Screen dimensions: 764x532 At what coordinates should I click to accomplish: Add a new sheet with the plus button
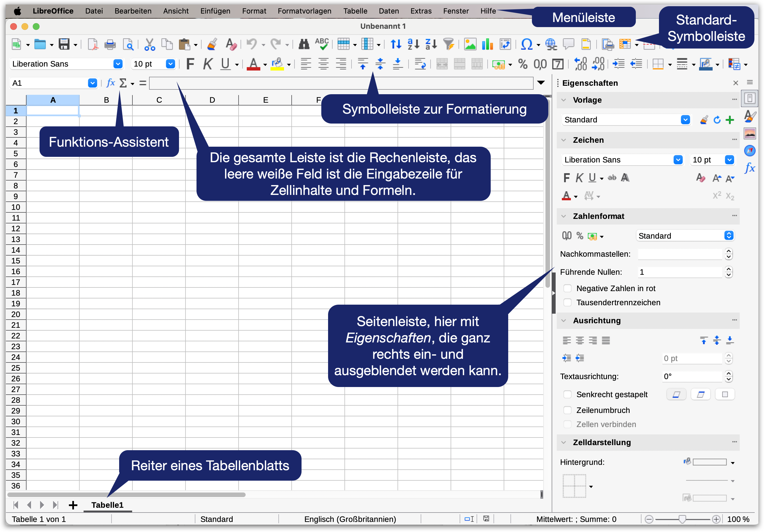coord(73,505)
